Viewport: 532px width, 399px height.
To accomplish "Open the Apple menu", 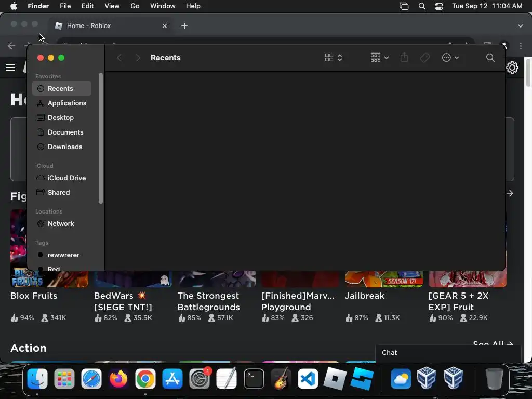I will 13,6.
